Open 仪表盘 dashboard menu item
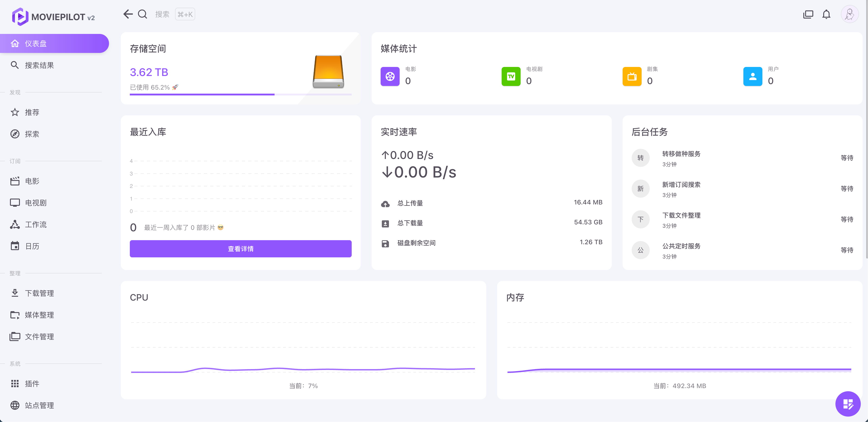The image size is (868, 422). point(54,43)
